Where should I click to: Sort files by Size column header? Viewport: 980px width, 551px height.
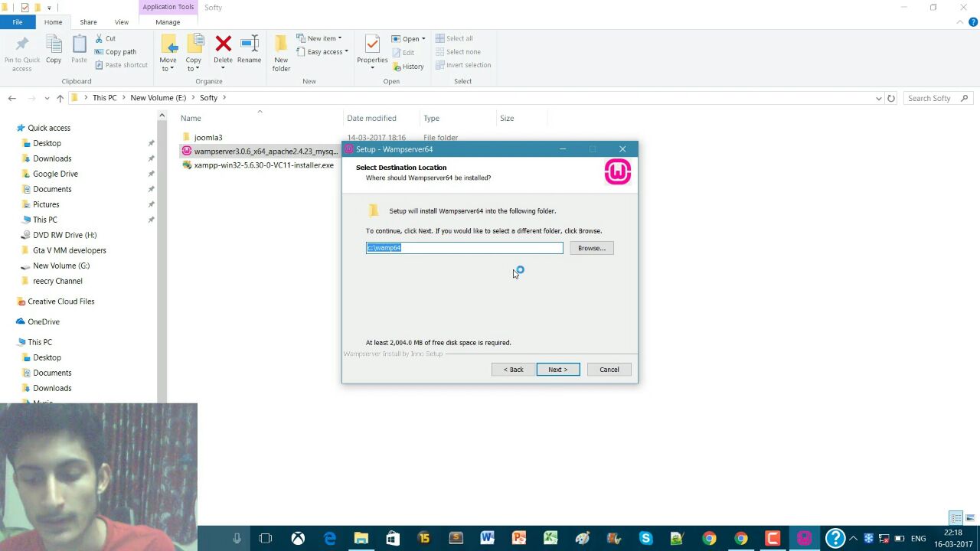[x=507, y=118]
